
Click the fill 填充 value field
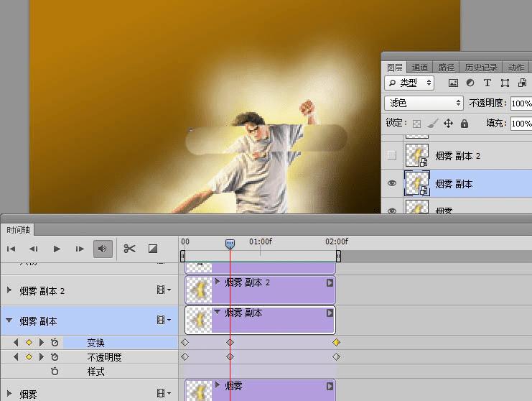point(521,124)
